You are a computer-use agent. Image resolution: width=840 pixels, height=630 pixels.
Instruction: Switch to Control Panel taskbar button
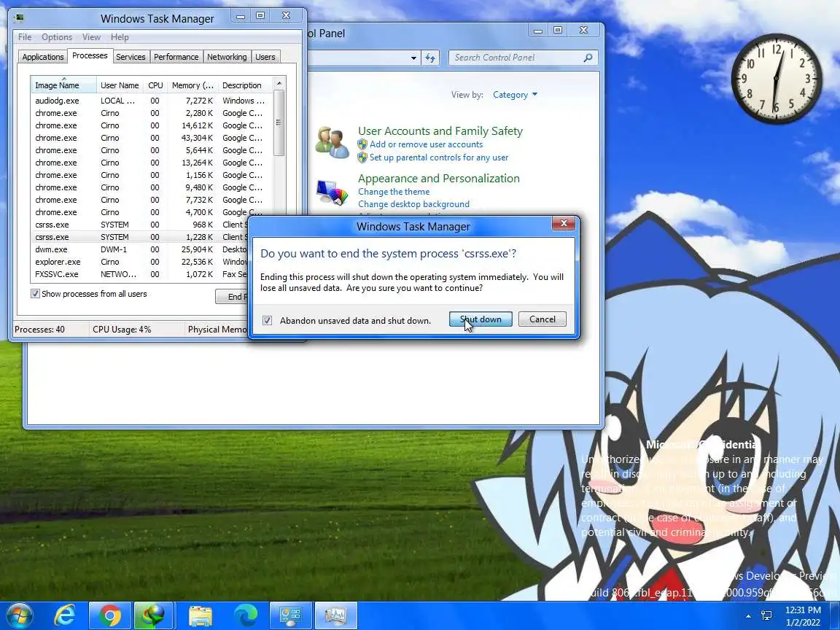(x=291, y=615)
